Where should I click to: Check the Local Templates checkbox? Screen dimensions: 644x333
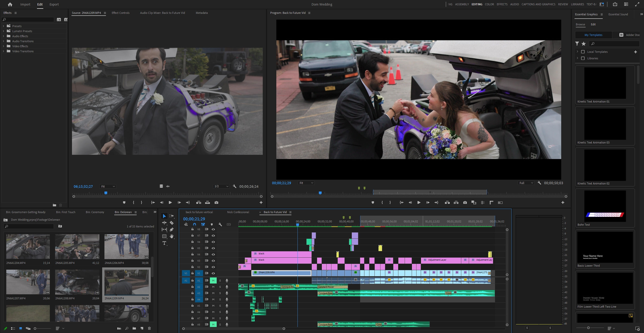coord(583,52)
